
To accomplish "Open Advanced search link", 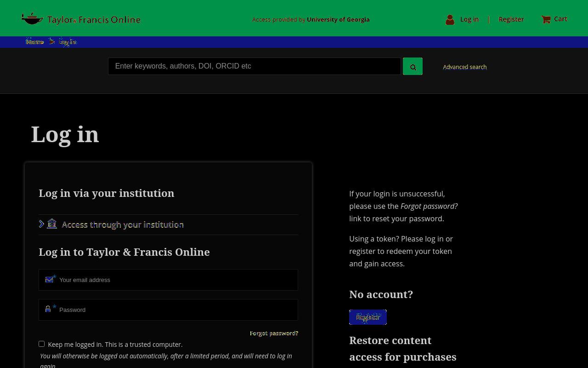I will 464,67.
